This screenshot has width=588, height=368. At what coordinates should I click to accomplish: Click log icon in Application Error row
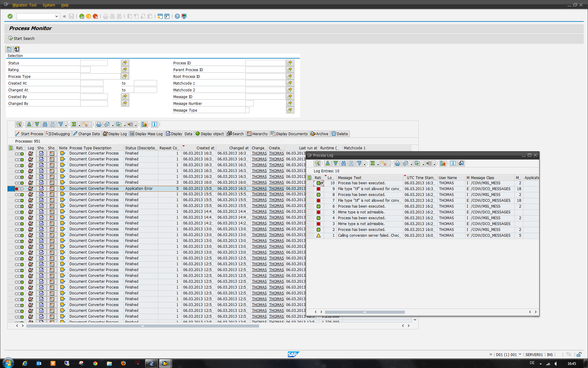pos(31,189)
